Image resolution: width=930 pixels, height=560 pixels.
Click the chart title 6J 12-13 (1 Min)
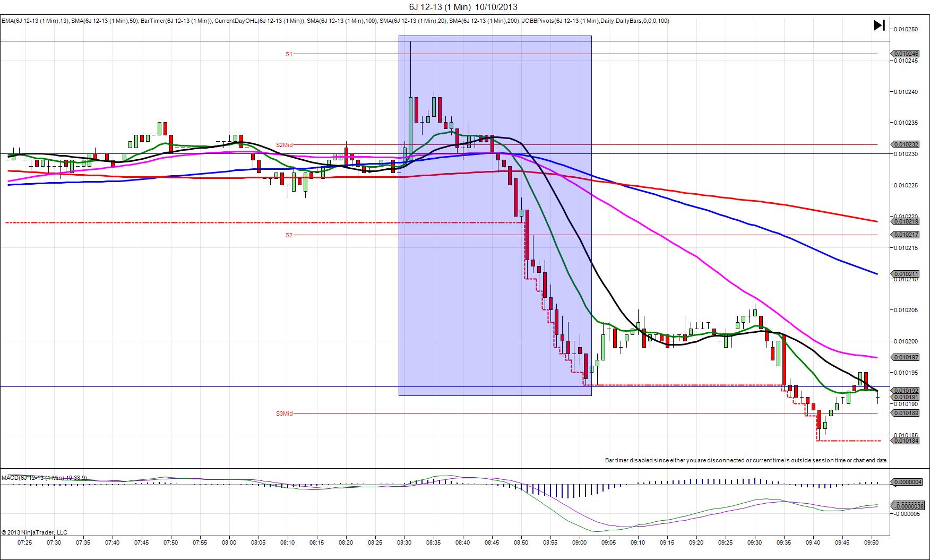tap(464, 7)
